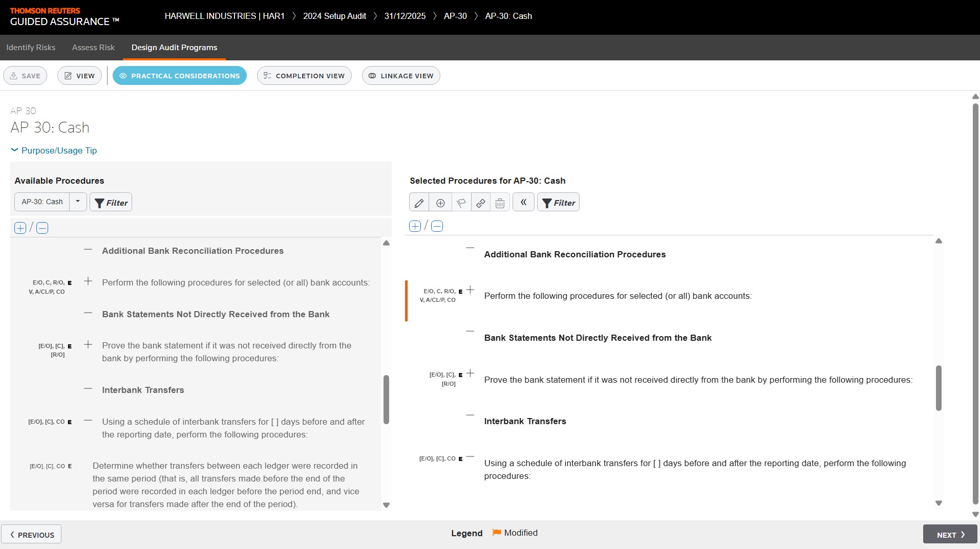Click the flag icon in Selected Procedures toolbar
980x549 pixels.
(461, 203)
